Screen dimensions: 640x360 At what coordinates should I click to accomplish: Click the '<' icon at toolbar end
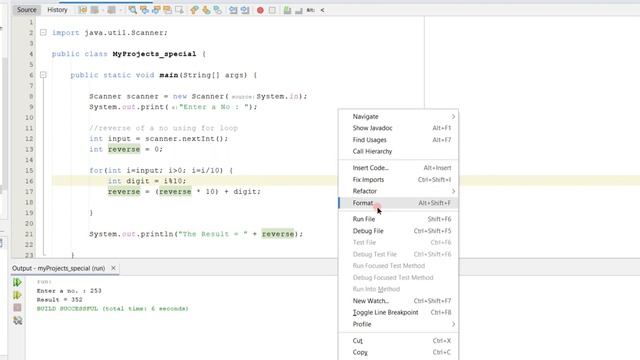click(x=322, y=10)
